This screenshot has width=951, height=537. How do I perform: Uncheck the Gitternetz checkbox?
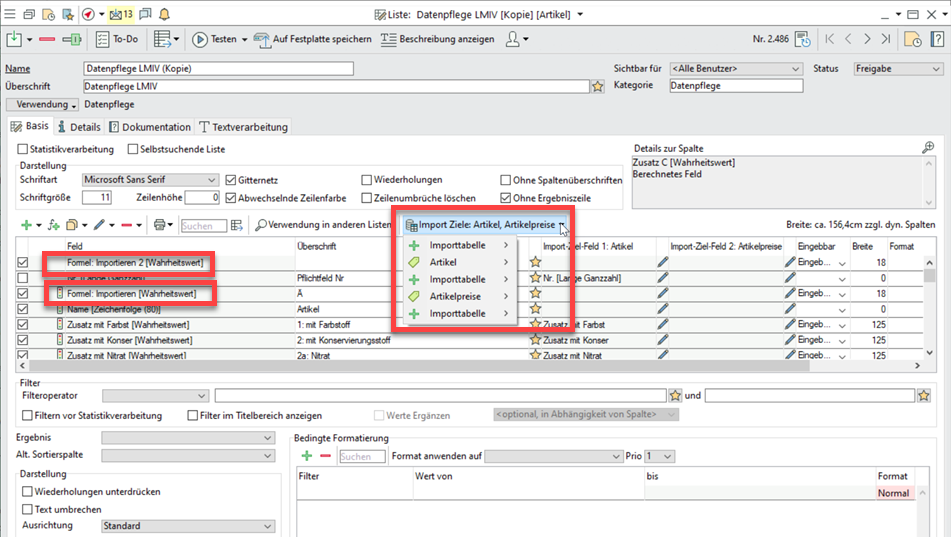point(231,180)
